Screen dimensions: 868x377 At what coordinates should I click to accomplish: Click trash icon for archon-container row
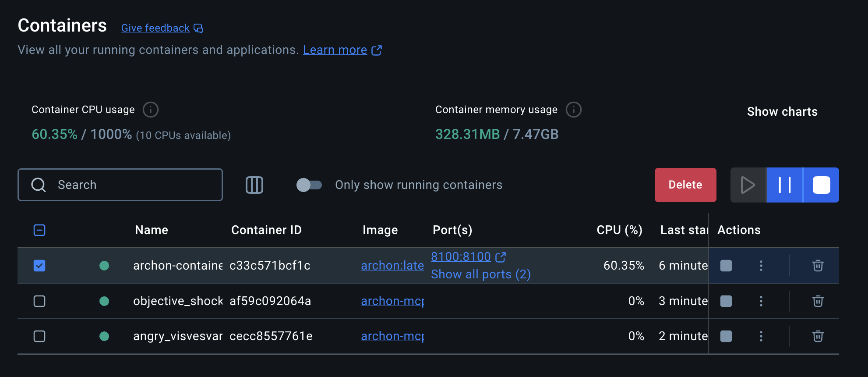click(818, 266)
